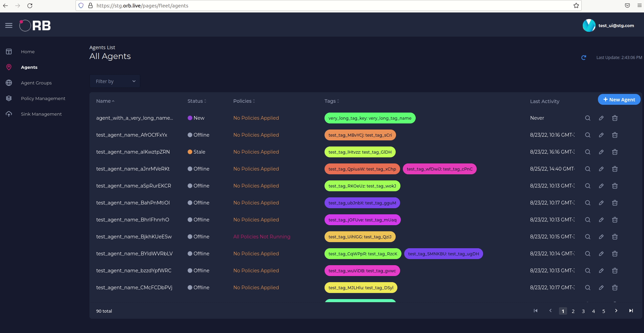Click the user avatar icon
This screenshot has width=644, height=333.
589,25
